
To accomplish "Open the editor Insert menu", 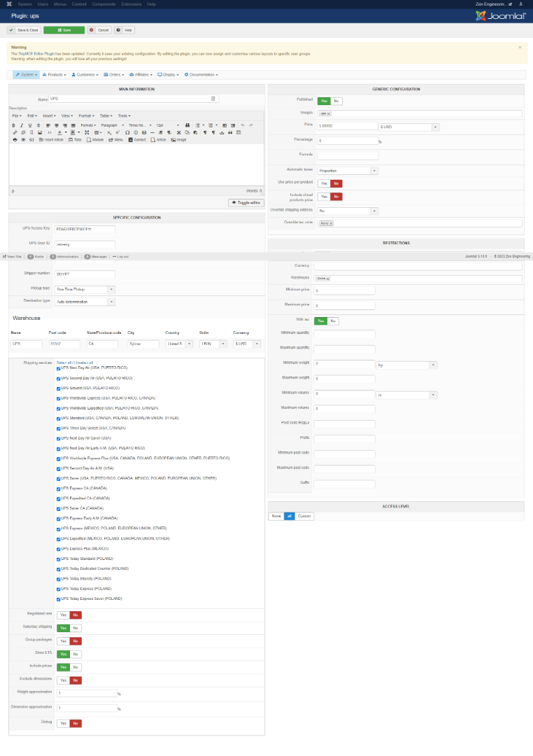I will coord(49,116).
